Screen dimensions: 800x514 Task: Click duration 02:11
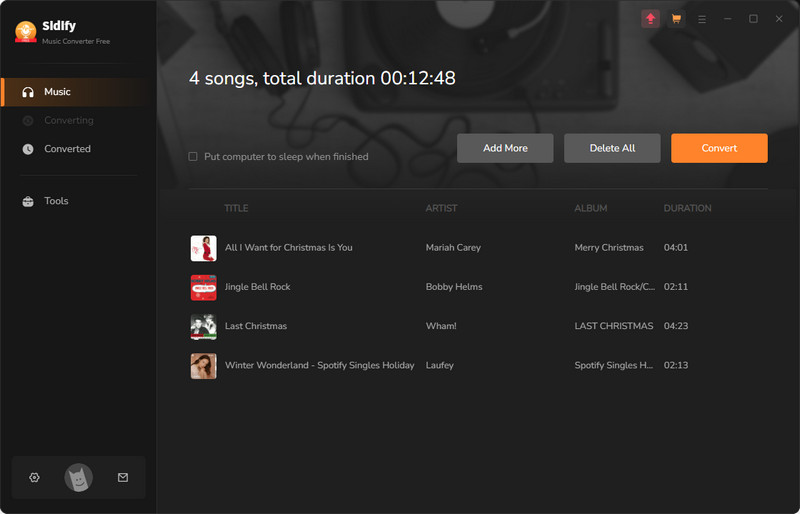click(676, 287)
